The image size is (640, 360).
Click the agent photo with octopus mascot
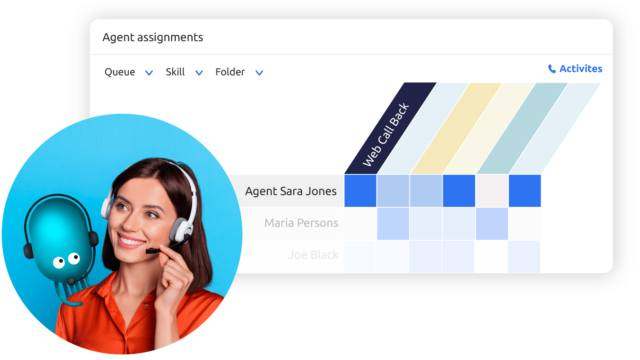pyautogui.click(x=122, y=234)
